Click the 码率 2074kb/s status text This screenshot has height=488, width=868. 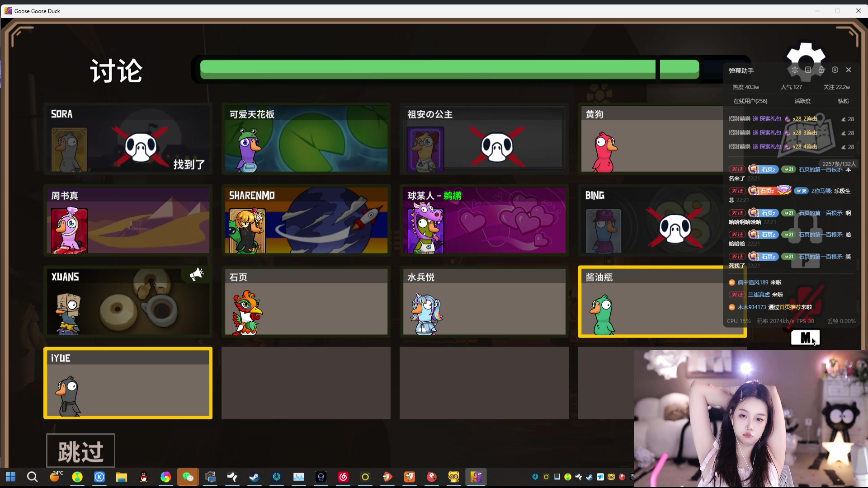click(776, 321)
